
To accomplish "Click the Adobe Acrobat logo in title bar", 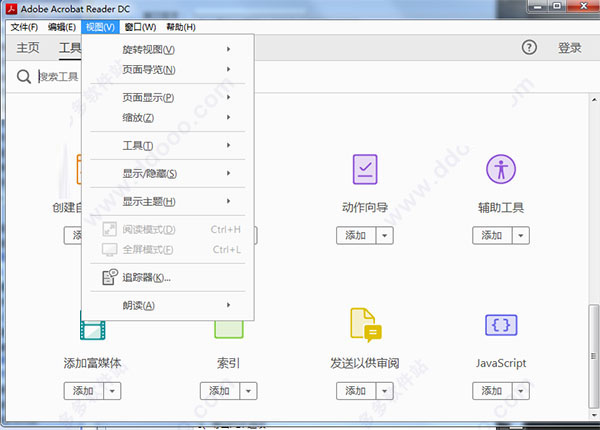I will click(x=11, y=9).
